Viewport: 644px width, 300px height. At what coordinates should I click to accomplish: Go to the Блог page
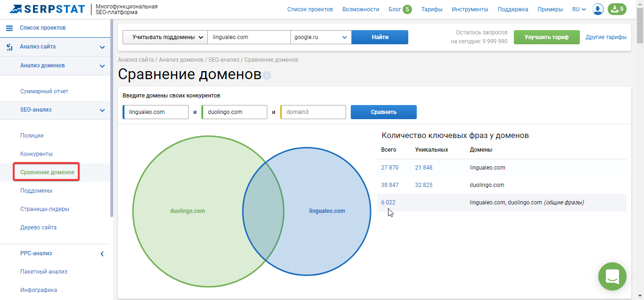click(395, 9)
